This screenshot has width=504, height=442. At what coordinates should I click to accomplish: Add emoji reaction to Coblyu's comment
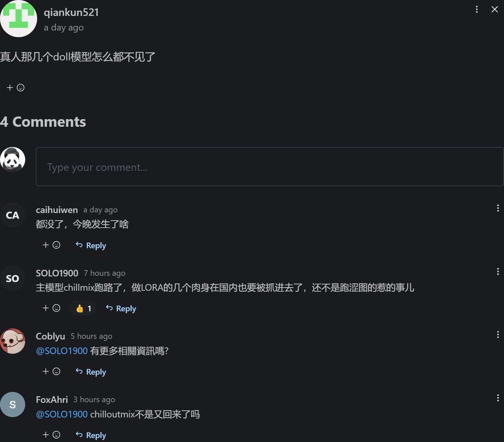point(51,371)
